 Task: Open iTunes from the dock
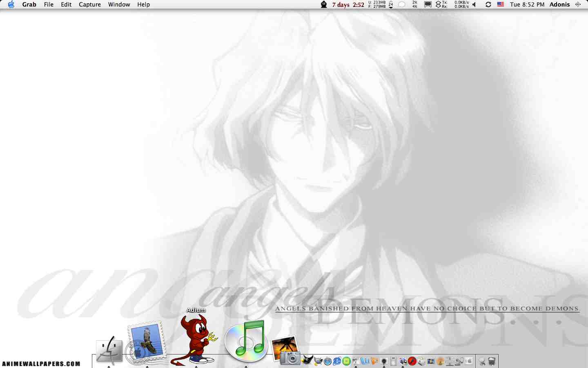tap(246, 341)
